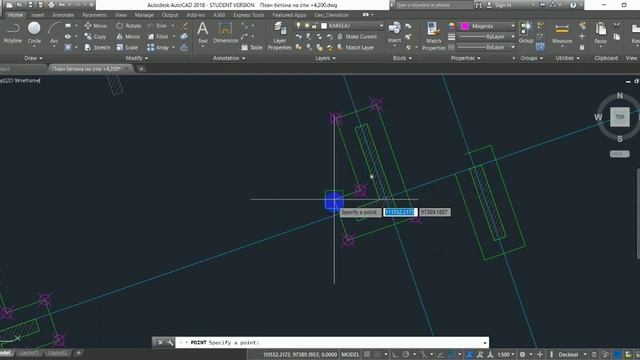Select the Arc tool
The image size is (640, 360).
click(x=53, y=33)
